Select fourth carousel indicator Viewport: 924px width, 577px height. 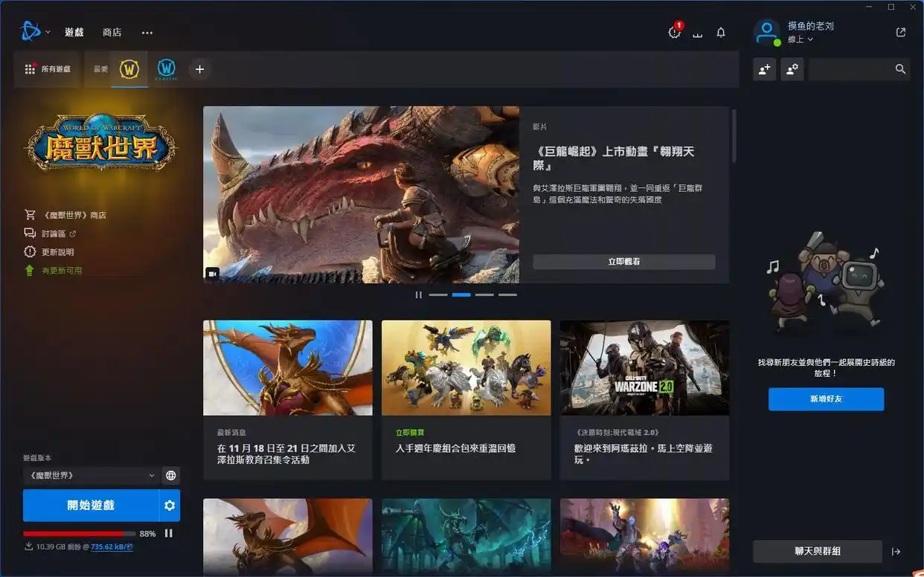pyautogui.click(x=507, y=295)
